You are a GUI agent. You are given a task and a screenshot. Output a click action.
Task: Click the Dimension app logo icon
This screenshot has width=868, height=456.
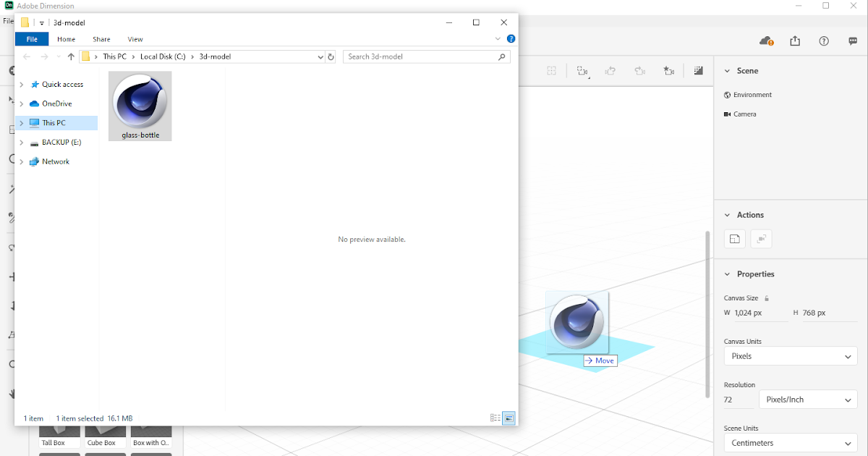[x=9, y=6]
